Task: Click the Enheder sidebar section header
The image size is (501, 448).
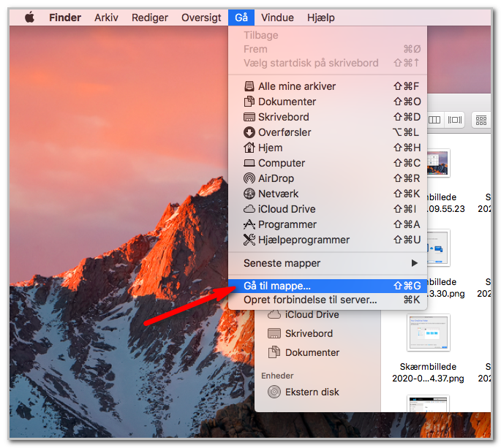Action: (277, 376)
